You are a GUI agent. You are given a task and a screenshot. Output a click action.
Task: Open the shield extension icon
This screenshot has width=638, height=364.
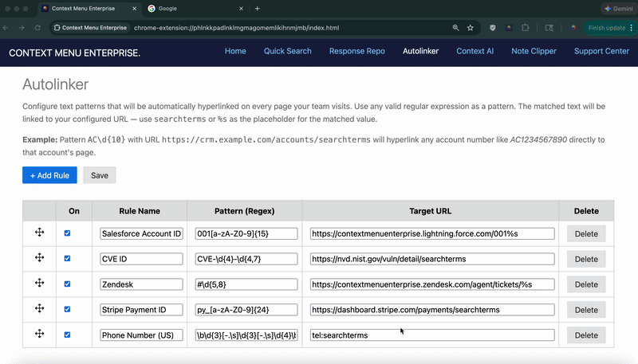[x=492, y=28]
